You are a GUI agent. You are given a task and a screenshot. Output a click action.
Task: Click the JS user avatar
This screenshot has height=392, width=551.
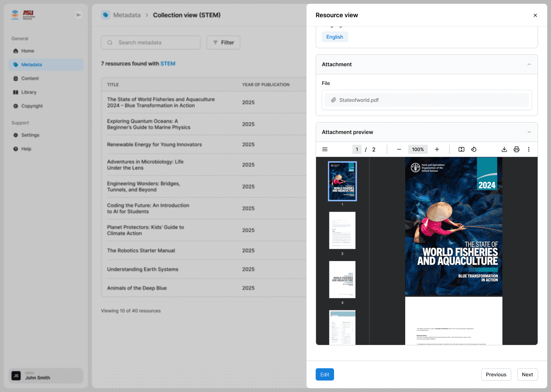[16, 376]
